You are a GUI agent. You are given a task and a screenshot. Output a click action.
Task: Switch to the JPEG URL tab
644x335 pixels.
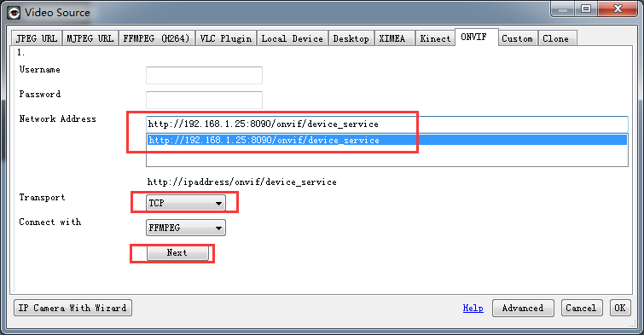[37, 38]
